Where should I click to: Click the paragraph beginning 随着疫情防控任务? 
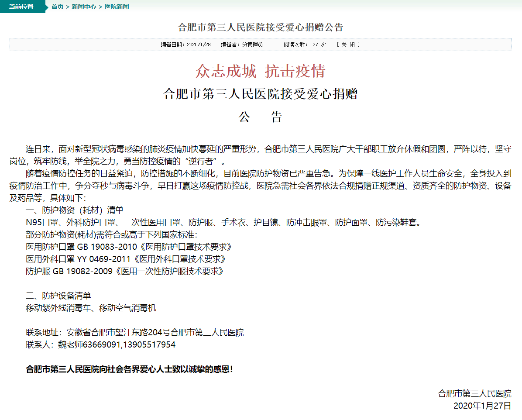pos(260,186)
